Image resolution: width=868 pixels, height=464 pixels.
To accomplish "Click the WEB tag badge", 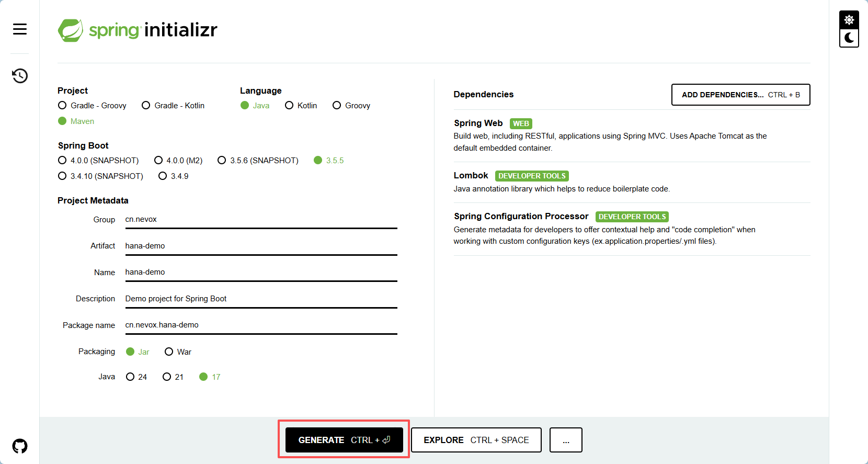I will click(x=521, y=124).
